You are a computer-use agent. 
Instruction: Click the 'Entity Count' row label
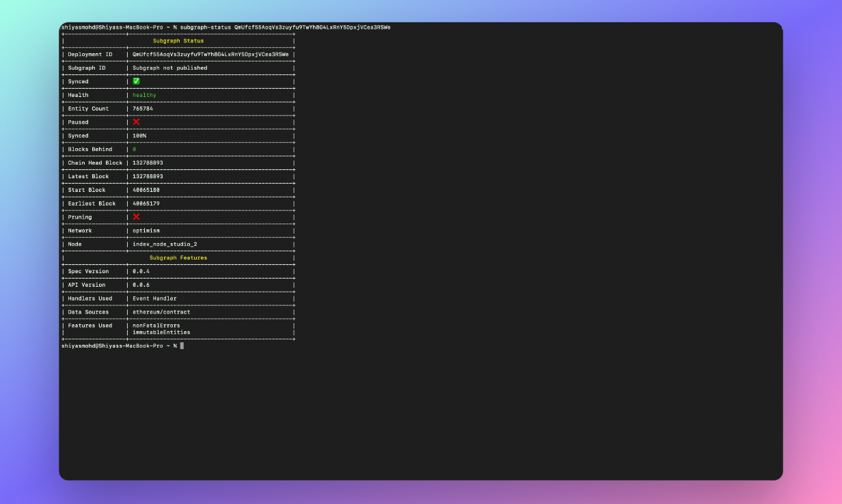pyautogui.click(x=89, y=109)
